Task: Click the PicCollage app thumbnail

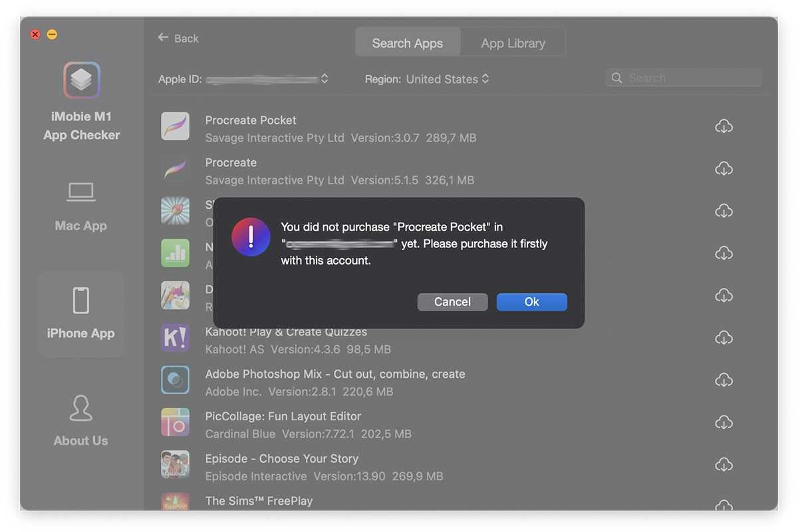Action: click(x=176, y=422)
